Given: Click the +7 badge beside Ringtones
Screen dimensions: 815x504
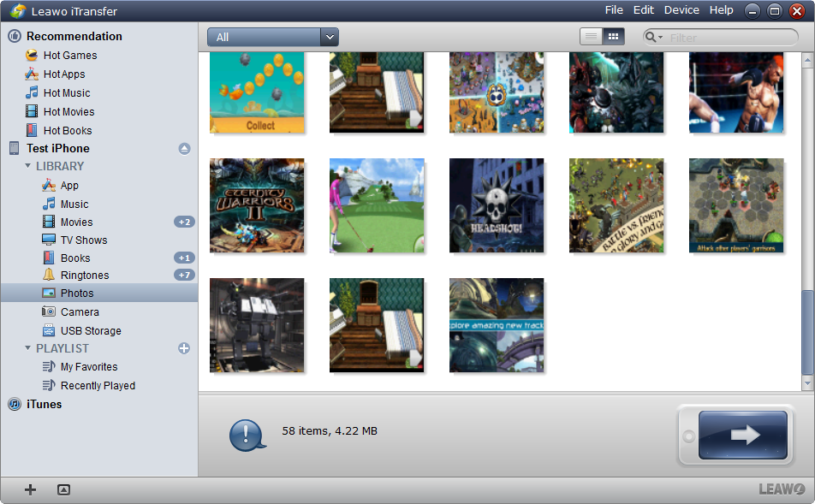Looking at the screenshot, I should tap(184, 276).
